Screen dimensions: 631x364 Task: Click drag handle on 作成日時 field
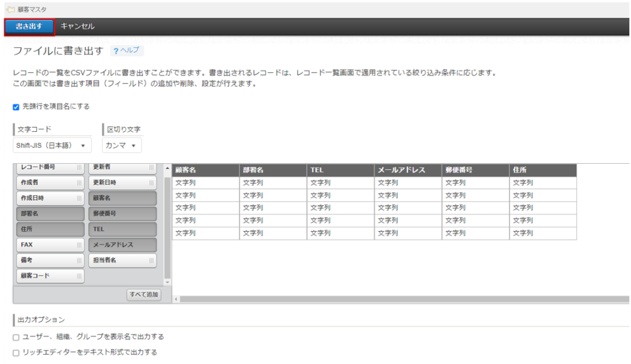79,198
